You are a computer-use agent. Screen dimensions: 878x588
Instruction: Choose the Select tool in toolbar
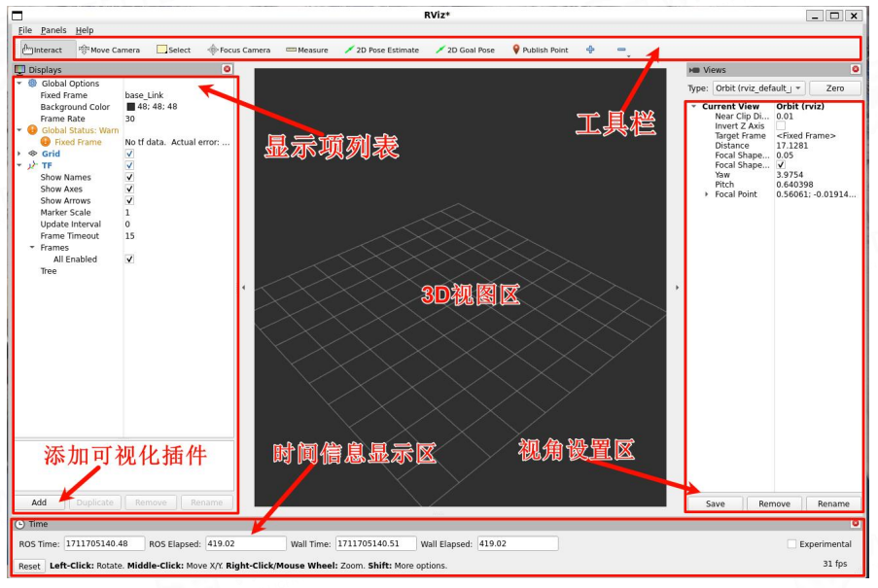(174, 50)
